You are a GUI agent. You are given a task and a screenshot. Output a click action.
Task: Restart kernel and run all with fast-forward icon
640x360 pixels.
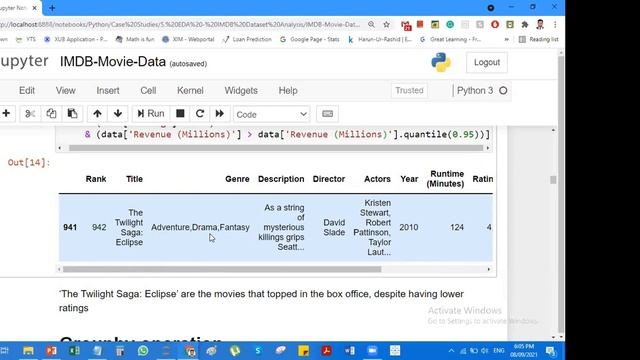pos(220,113)
